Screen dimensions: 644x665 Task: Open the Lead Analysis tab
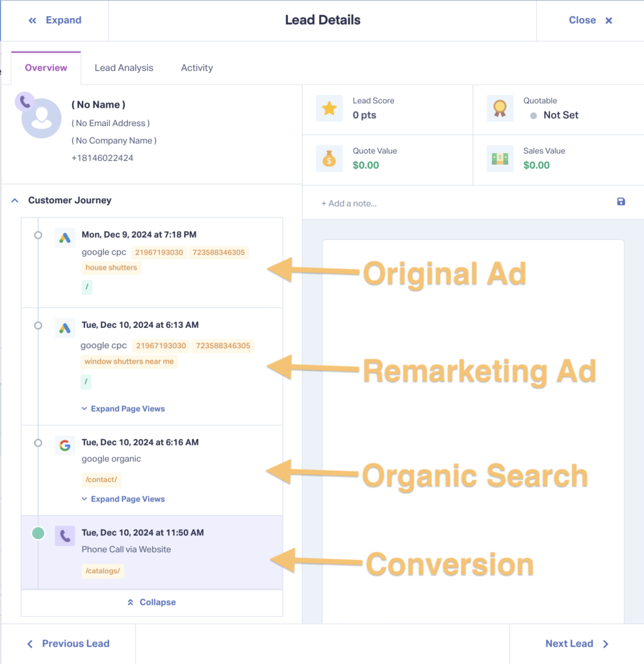coord(124,68)
